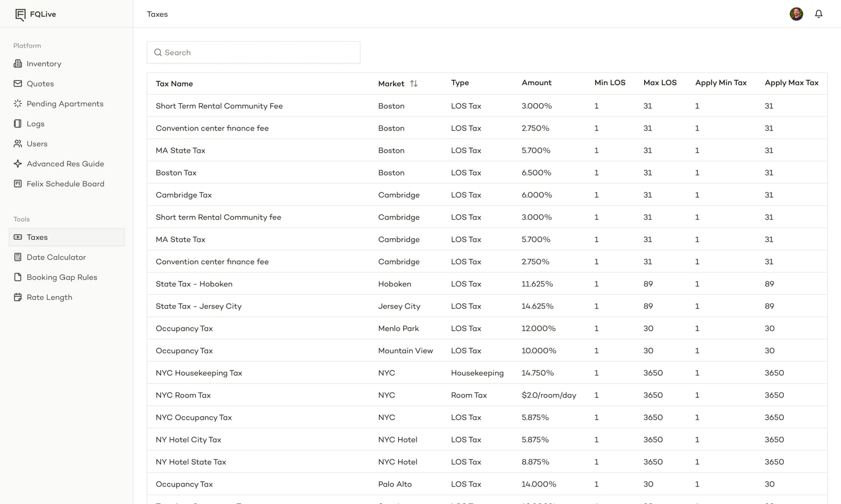
Task: Click the Pending Apartments spinner icon
Action: 18,104
